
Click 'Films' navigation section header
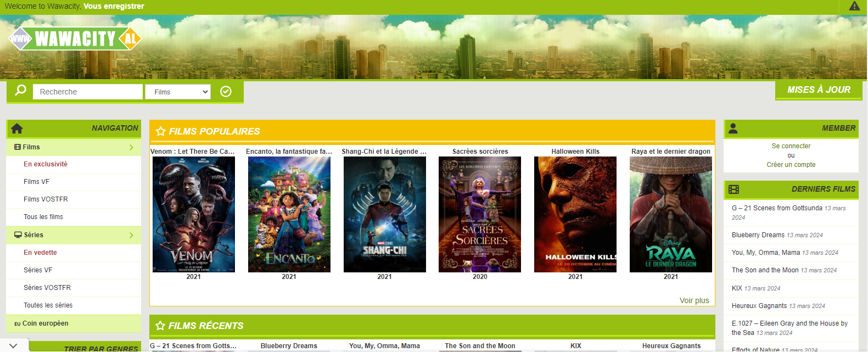click(74, 147)
